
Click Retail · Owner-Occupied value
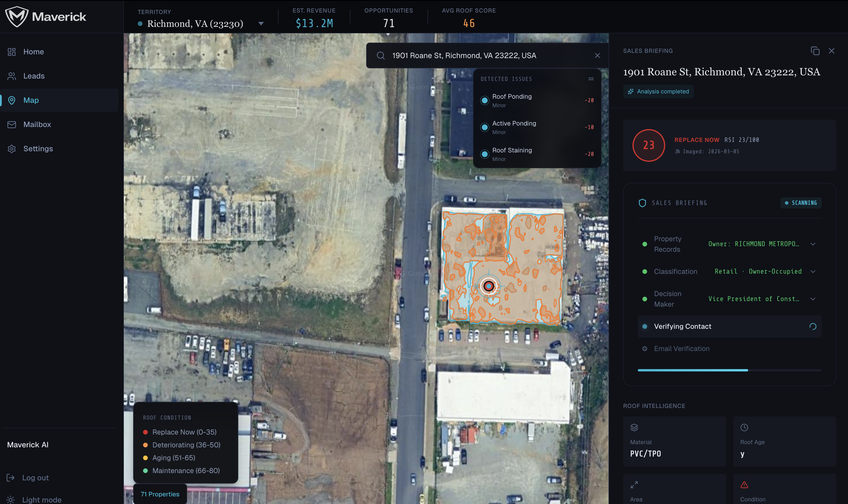[758, 271]
